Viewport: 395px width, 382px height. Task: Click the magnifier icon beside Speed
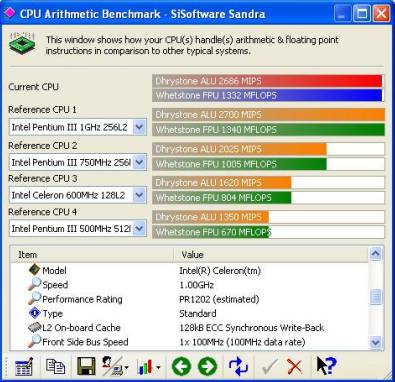pyautogui.click(x=34, y=284)
